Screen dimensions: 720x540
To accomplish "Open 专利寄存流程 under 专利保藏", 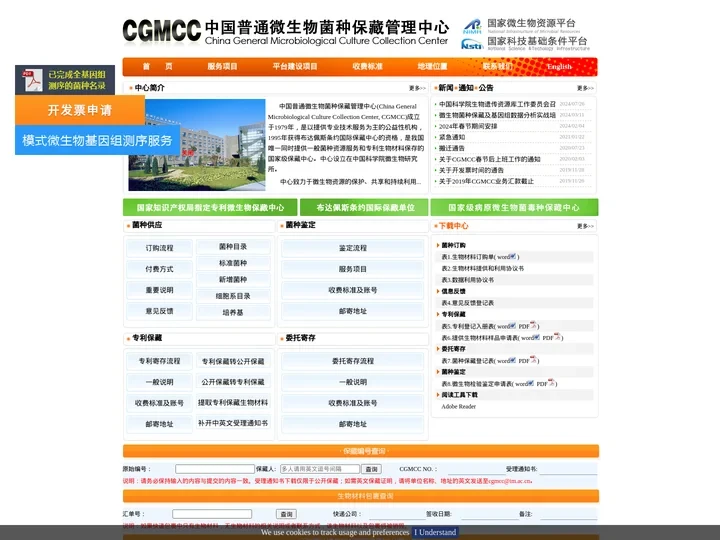I will click(x=159, y=361).
